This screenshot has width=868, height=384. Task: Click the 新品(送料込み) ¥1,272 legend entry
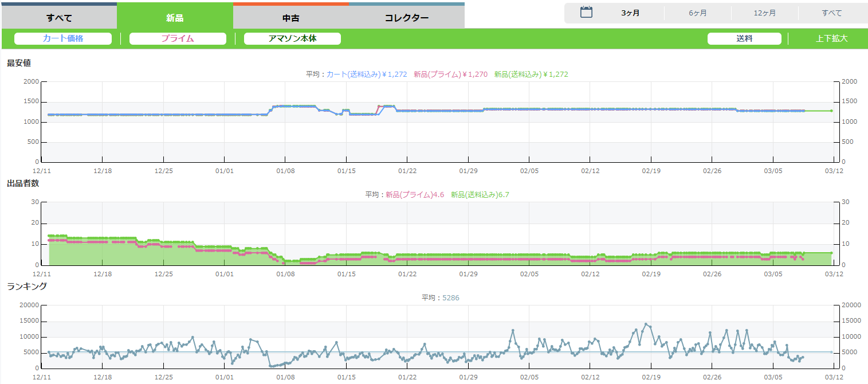point(531,74)
